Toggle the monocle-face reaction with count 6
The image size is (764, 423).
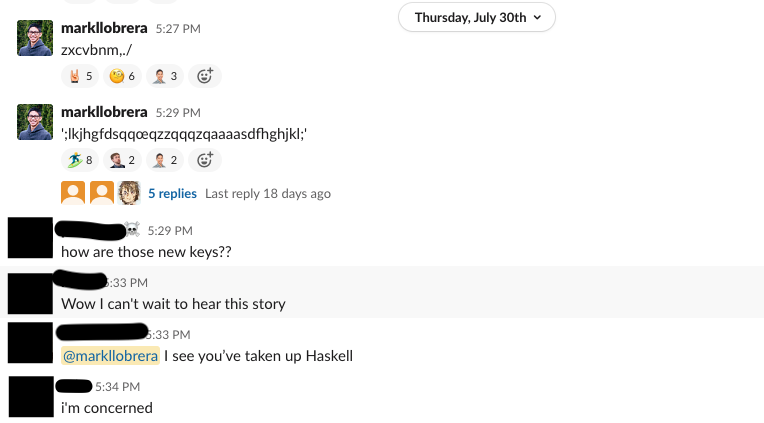122,75
